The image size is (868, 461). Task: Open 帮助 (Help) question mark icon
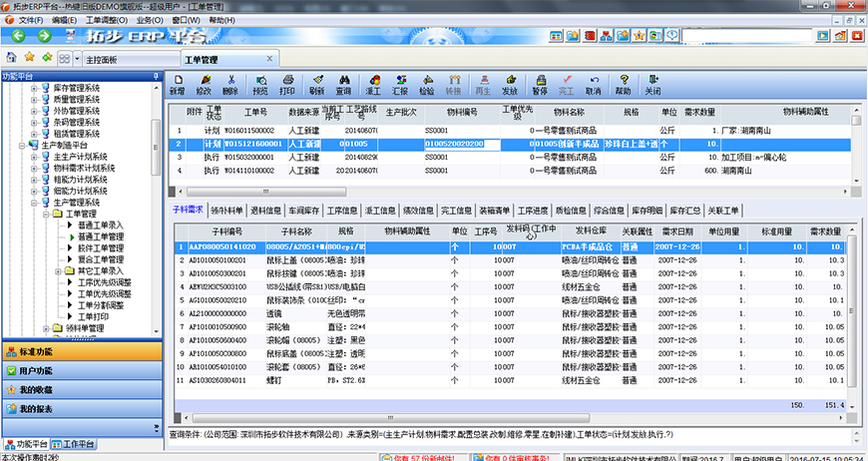coord(624,85)
